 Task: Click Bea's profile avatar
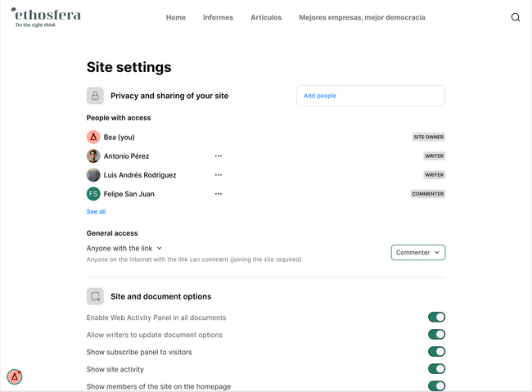coord(93,137)
